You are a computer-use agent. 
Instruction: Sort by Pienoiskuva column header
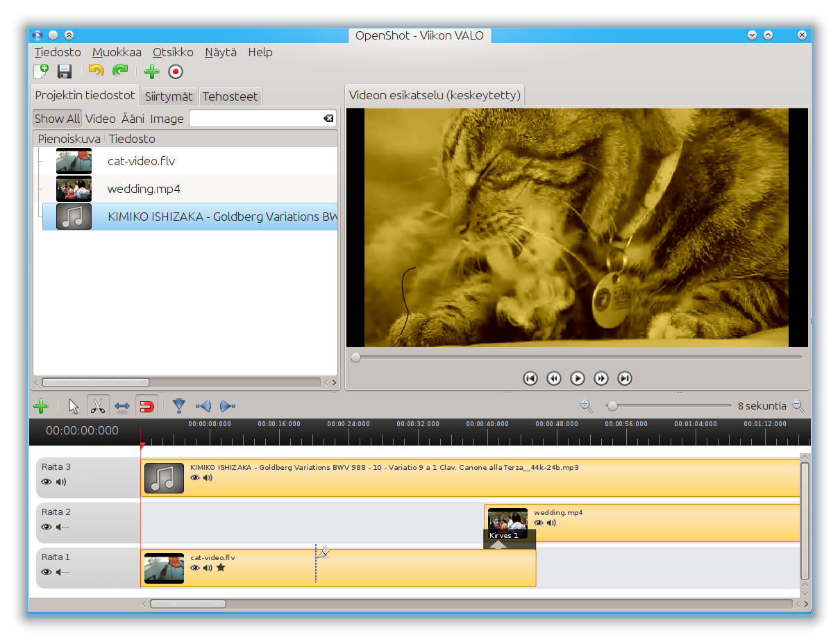(69, 139)
